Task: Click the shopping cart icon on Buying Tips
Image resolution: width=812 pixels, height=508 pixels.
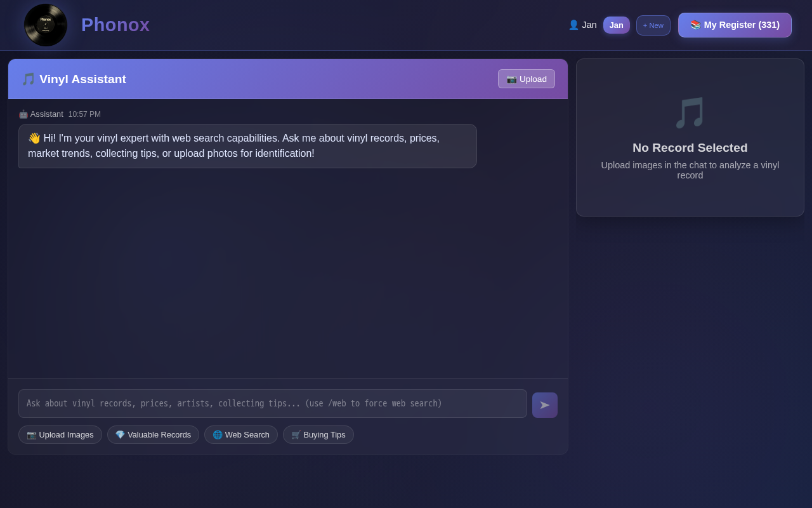Action: [x=296, y=434]
